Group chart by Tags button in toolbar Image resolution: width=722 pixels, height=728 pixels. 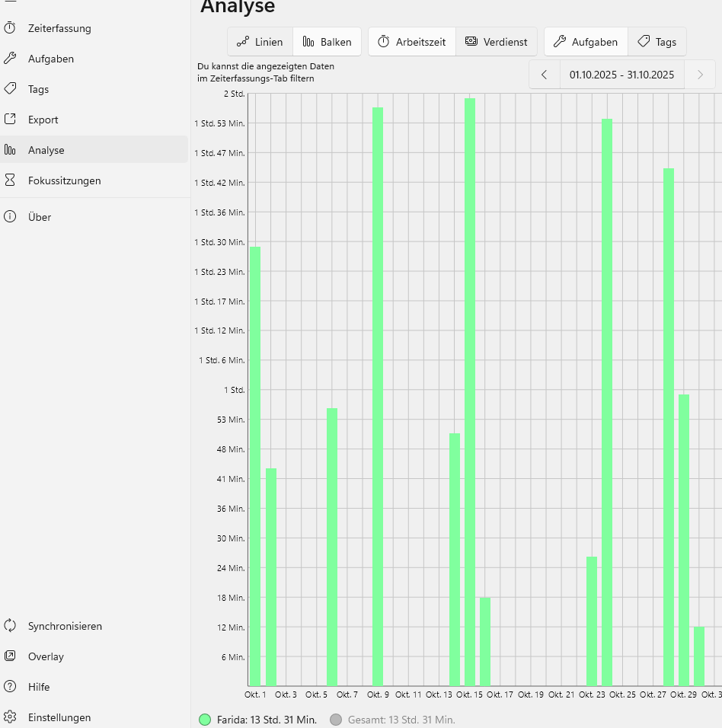pos(657,42)
